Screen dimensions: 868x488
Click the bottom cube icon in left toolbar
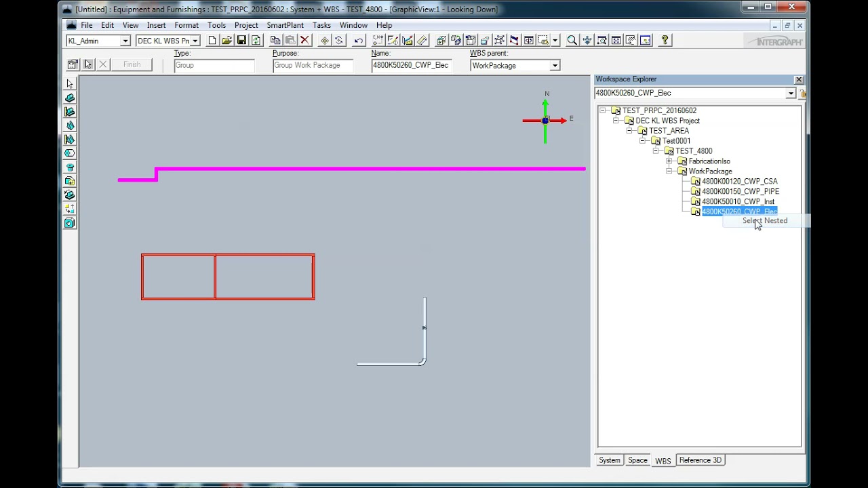(x=70, y=223)
